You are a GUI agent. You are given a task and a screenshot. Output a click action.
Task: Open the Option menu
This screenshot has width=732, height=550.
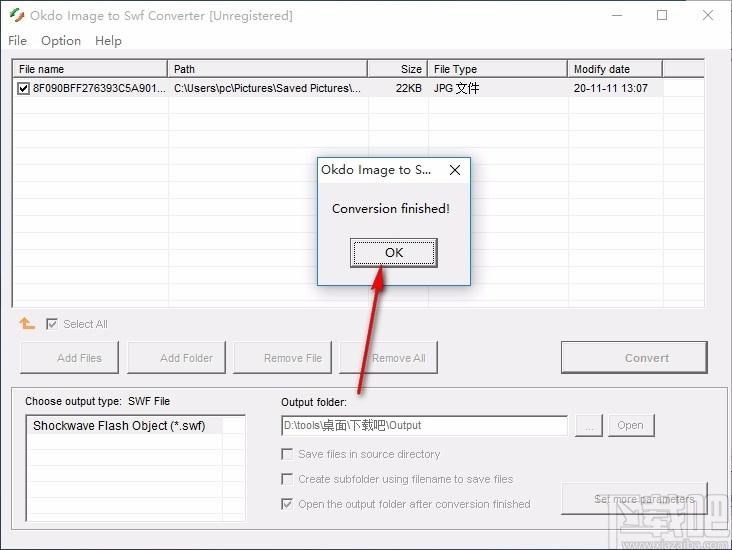click(x=61, y=41)
